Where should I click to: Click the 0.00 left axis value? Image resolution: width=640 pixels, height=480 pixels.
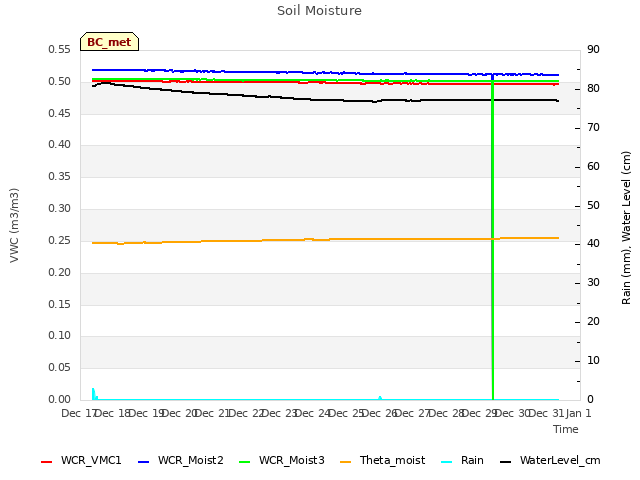(60, 399)
